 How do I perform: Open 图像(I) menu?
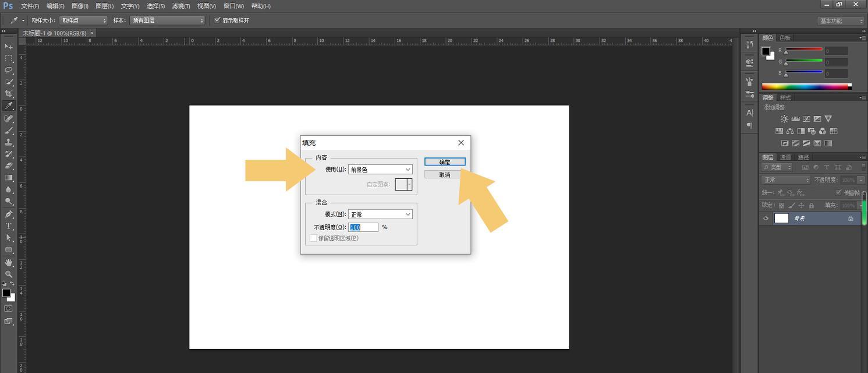coord(80,6)
